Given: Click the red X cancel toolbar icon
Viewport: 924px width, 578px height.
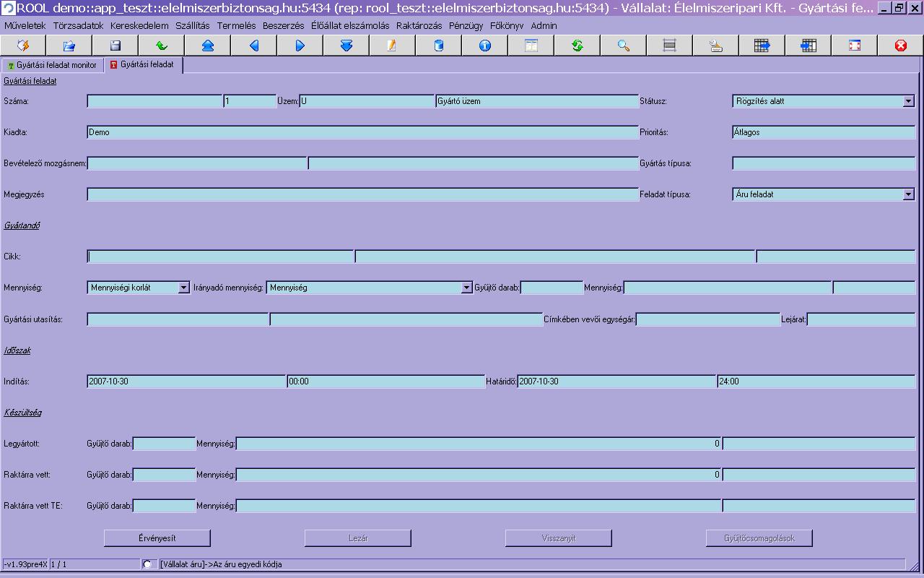Looking at the screenshot, I should pos(901,46).
